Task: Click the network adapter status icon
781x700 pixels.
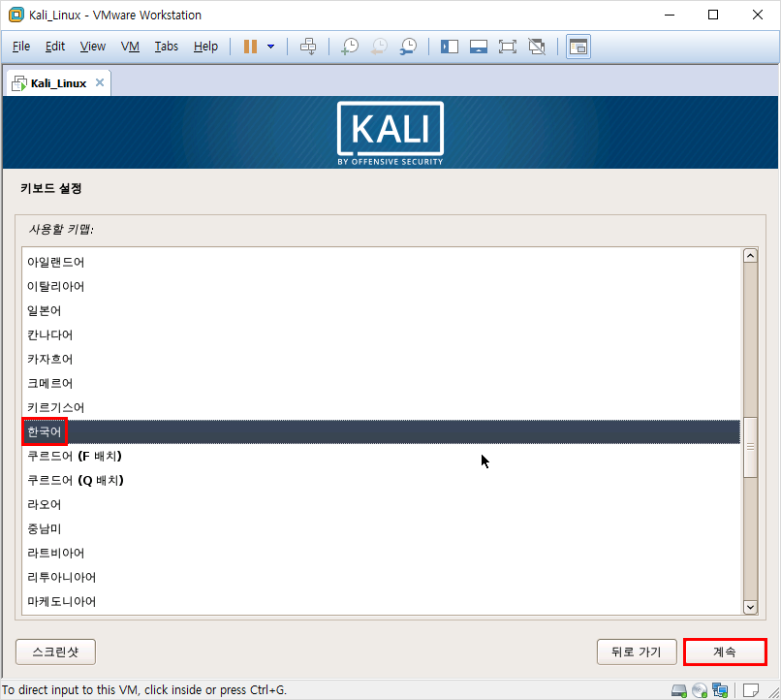Action: coord(720,690)
